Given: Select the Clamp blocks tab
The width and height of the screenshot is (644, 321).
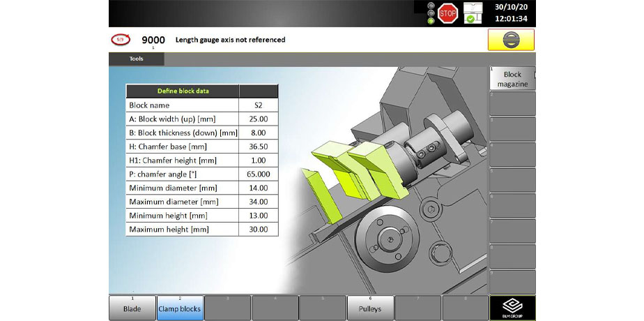Looking at the screenshot, I should point(179,308).
